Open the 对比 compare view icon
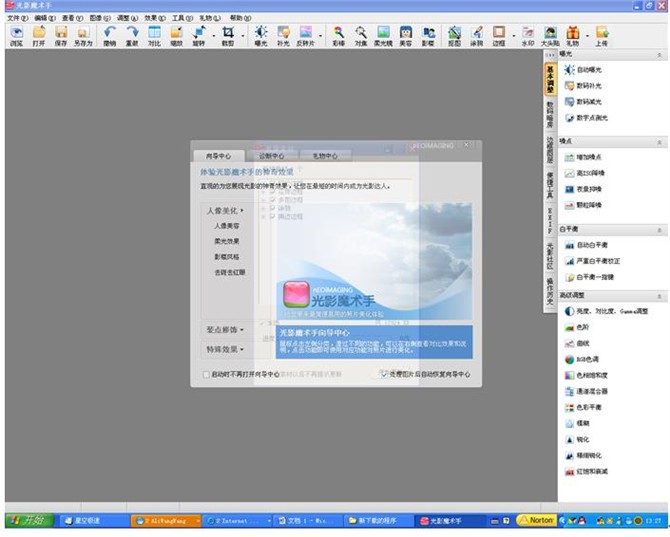This screenshot has height=537, width=670. pyautogui.click(x=154, y=36)
